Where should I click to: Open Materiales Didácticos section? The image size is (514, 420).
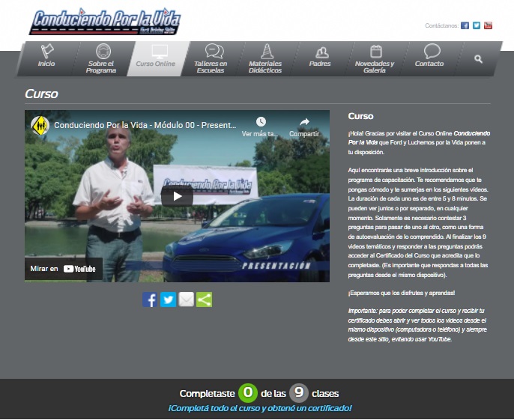click(265, 59)
